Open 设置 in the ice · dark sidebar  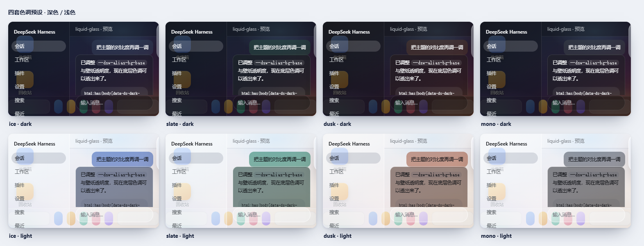pos(20,87)
